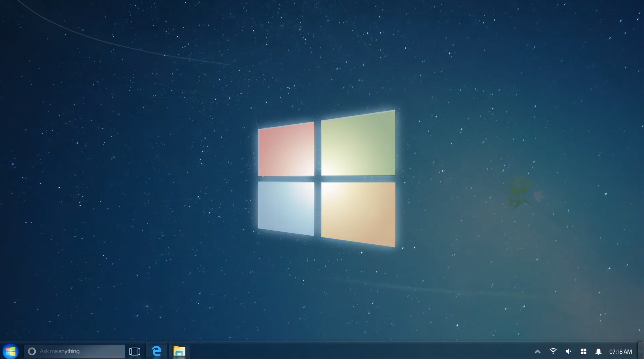Click the Cortana circle icon
The width and height of the screenshot is (644, 359).
click(32, 351)
